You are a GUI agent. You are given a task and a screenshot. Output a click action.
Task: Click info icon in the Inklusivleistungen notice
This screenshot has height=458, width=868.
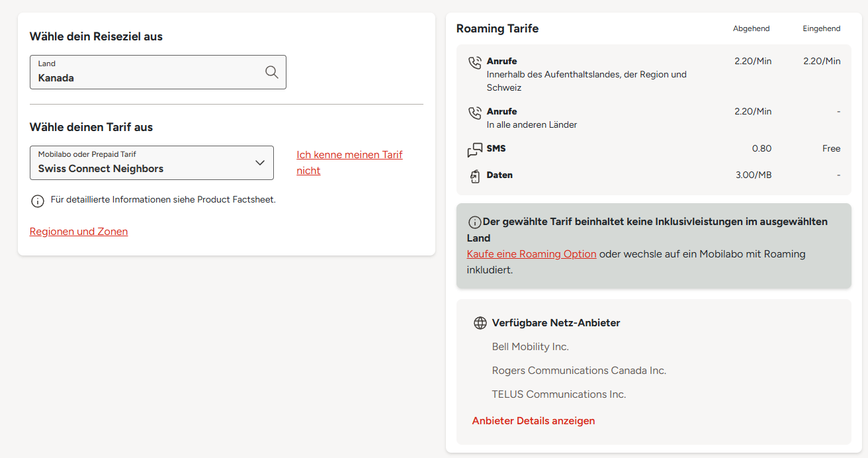click(474, 222)
